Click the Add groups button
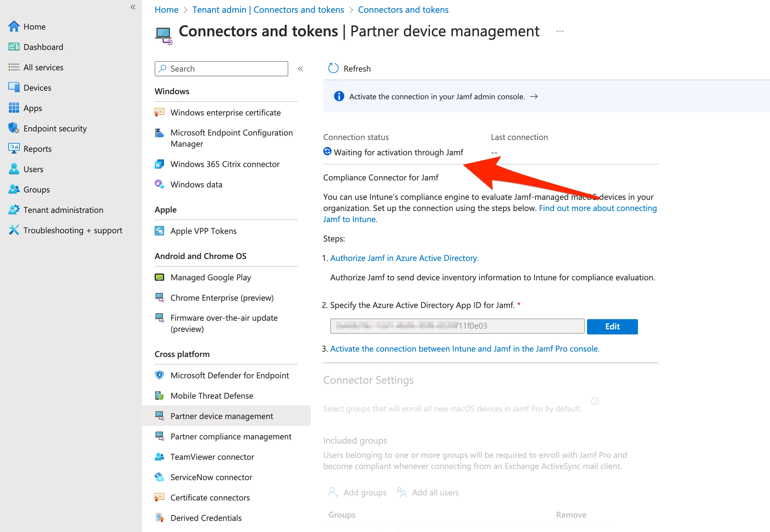The image size is (770, 532). 357,492
